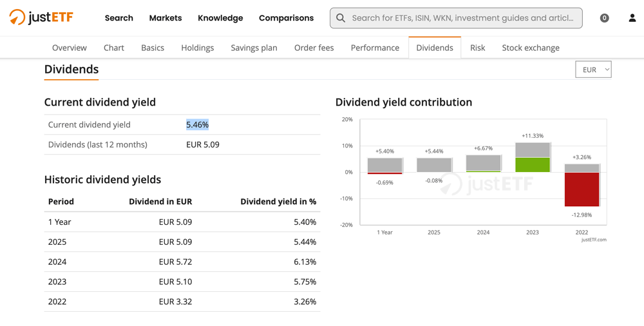
Task: Open the EUR currency dropdown
Action: 592,70
